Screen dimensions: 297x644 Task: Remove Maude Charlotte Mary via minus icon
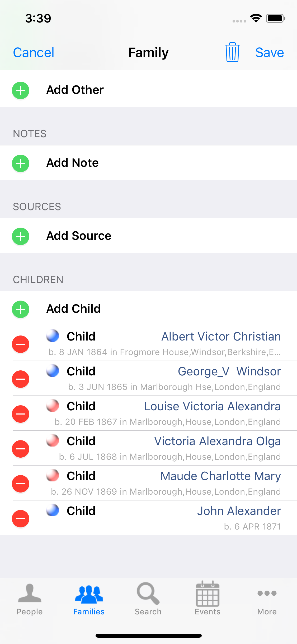point(21,484)
